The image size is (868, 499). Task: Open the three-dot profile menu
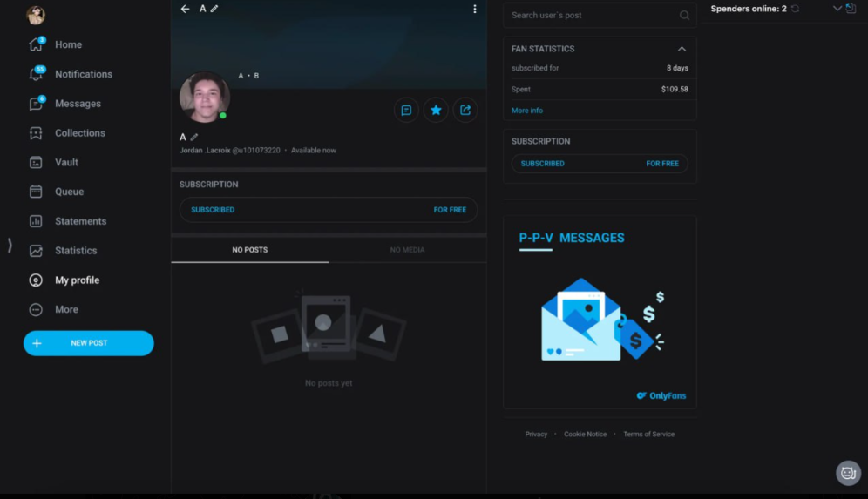(x=474, y=9)
